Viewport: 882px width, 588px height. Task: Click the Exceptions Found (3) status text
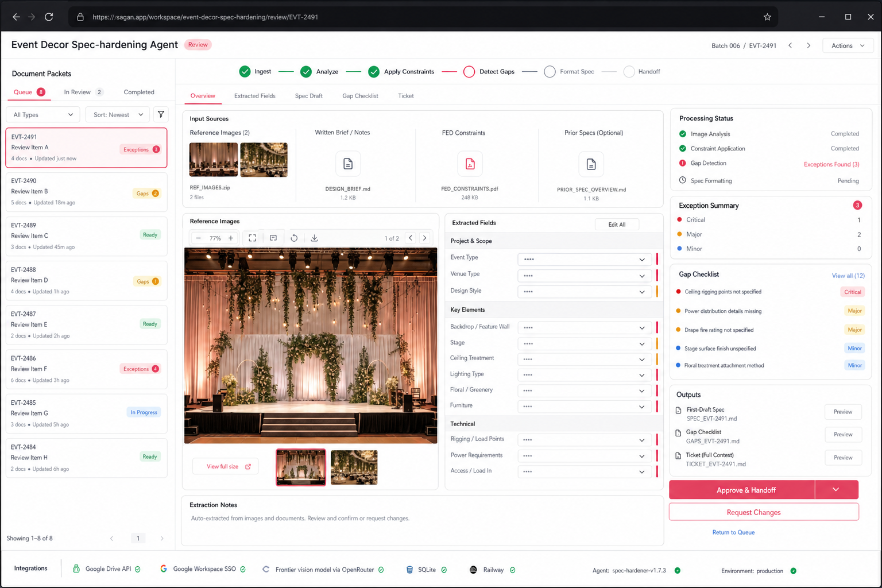click(831, 164)
